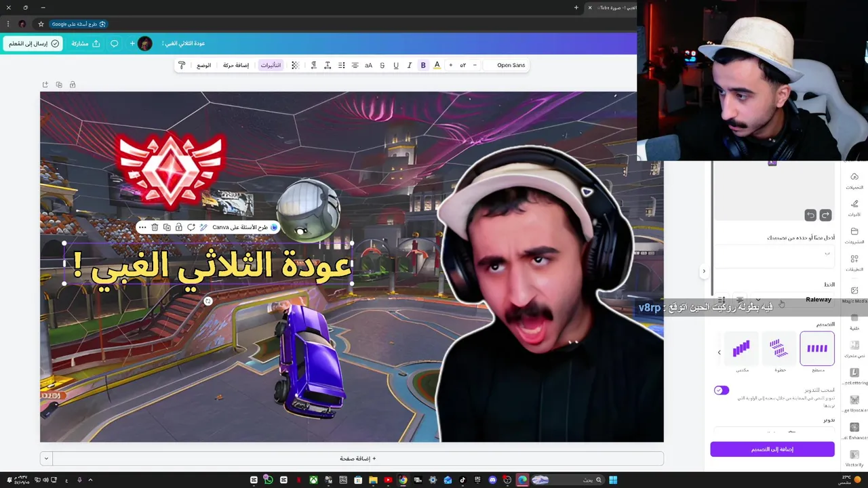Image resolution: width=868 pixels, height=488 pixels.
Task: Click the share/export page icon above canvas
Action: pyautogui.click(x=45, y=85)
